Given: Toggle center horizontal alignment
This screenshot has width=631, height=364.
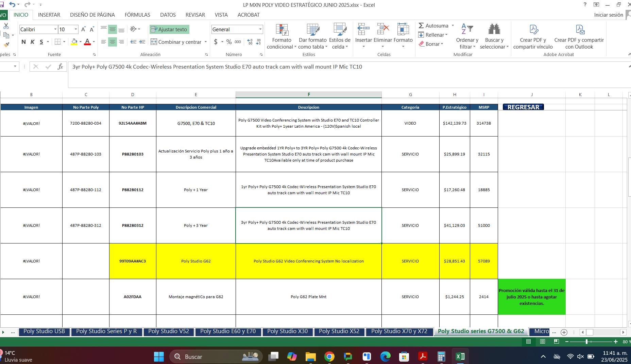Looking at the screenshot, I should tap(112, 42).
